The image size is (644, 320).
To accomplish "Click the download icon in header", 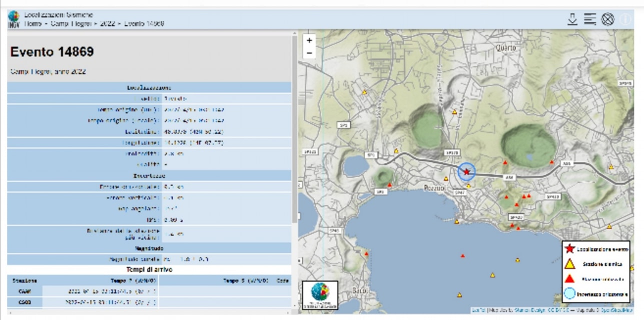I will coord(572,19).
